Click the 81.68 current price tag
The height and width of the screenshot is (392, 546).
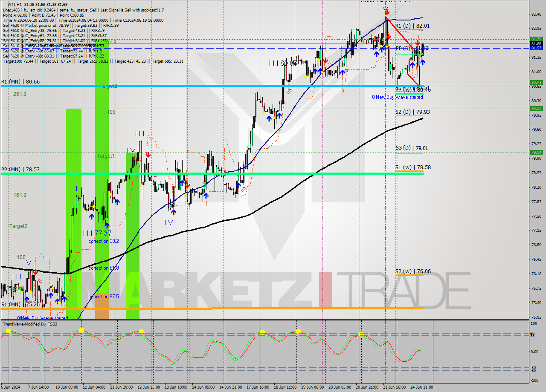[536, 43]
